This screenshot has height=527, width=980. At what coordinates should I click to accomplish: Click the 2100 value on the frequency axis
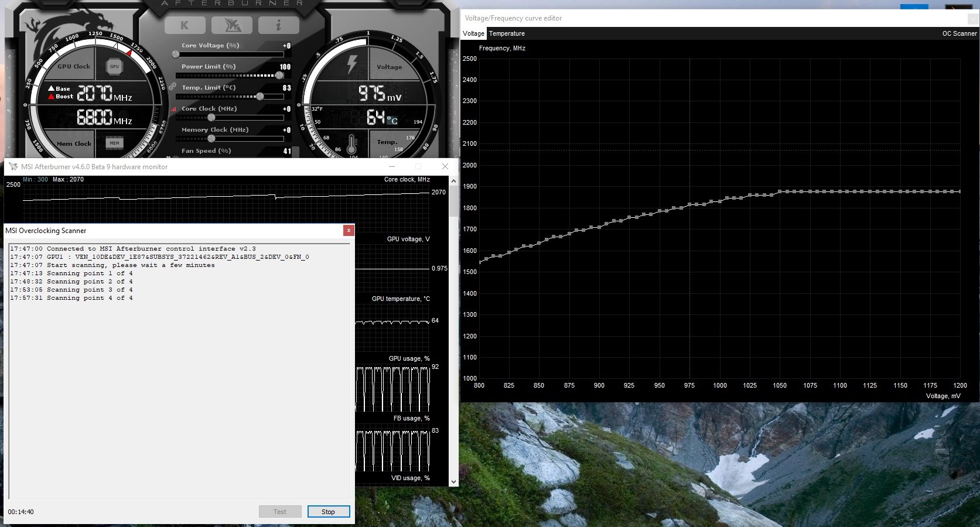[x=470, y=143]
